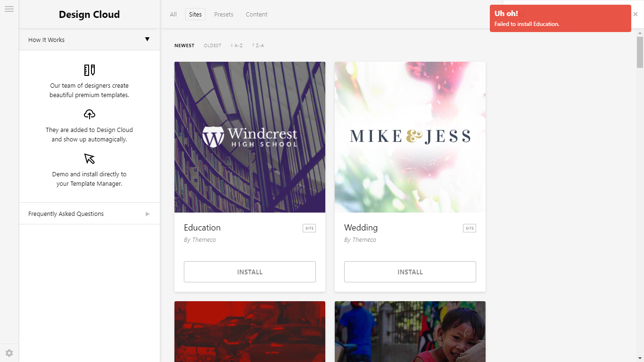The height and width of the screenshot is (362, 644).
Task: Click the vertical scrollbar thumb
Action: point(640,52)
